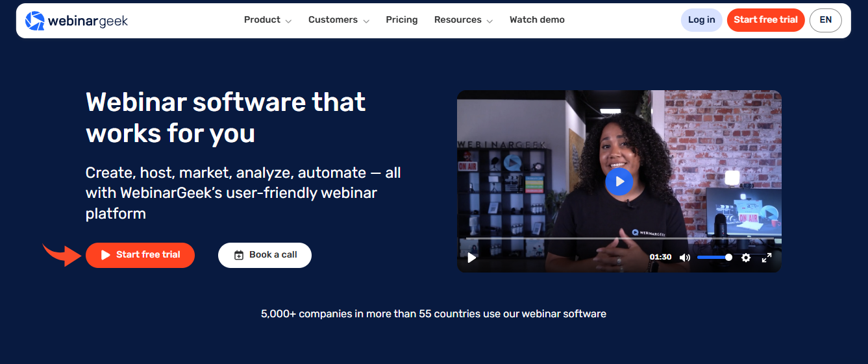Click the Log in button
Screen dimensions: 868x364
pyautogui.click(x=701, y=20)
